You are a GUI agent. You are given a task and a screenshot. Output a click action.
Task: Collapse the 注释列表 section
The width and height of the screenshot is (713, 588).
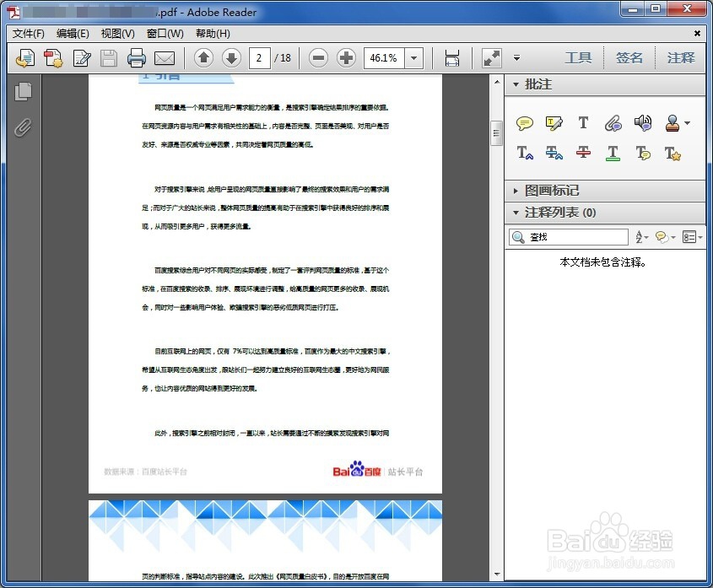point(516,213)
